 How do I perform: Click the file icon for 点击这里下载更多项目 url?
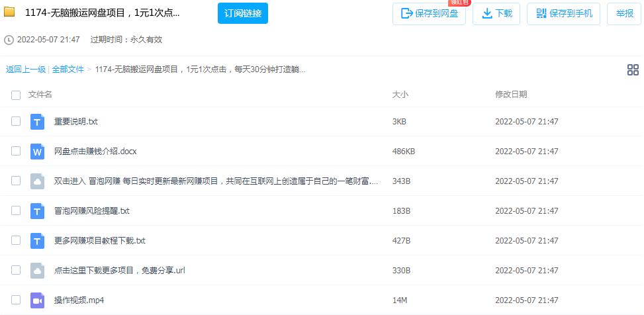click(37, 271)
